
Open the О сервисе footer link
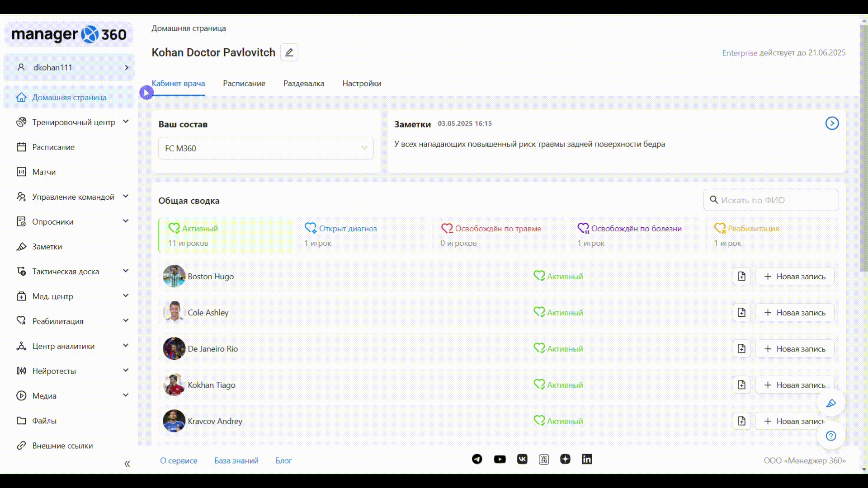[x=179, y=460]
